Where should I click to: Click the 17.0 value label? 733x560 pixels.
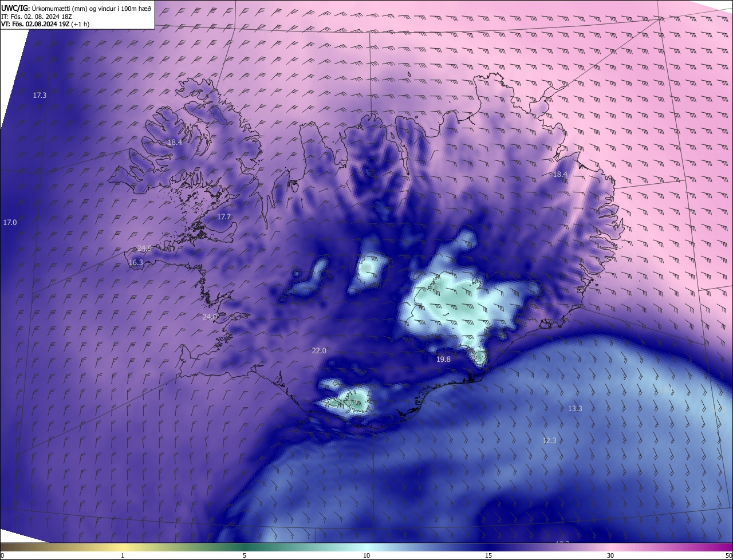10,222
